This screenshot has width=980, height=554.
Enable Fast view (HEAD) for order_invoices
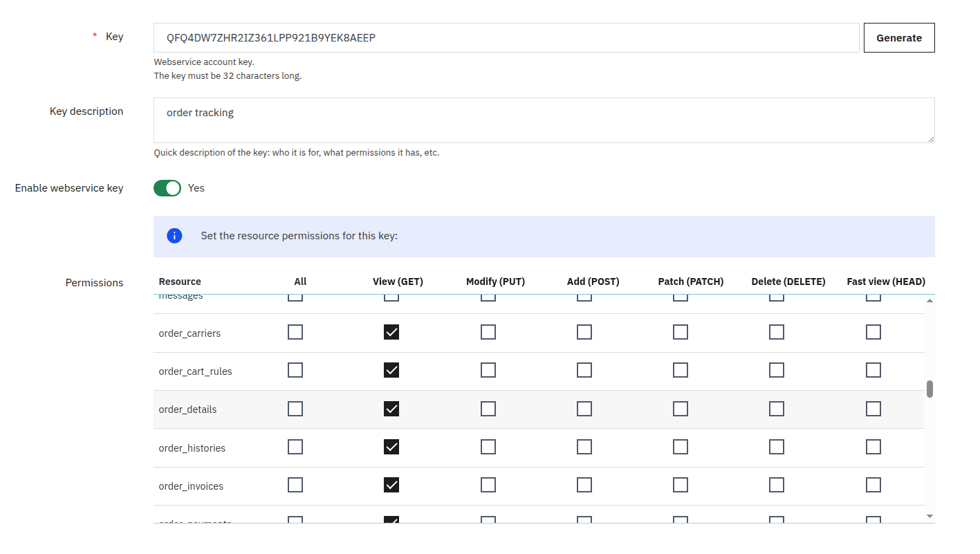(x=873, y=485)
